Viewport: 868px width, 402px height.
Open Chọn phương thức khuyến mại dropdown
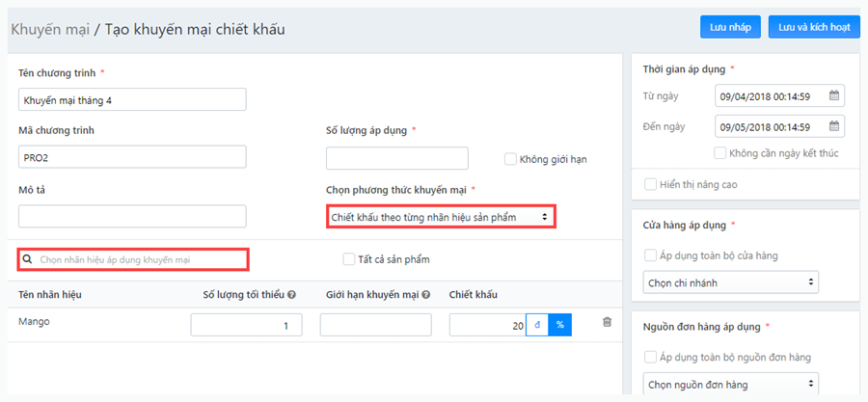pyautogui.click(x=440, y=217)
